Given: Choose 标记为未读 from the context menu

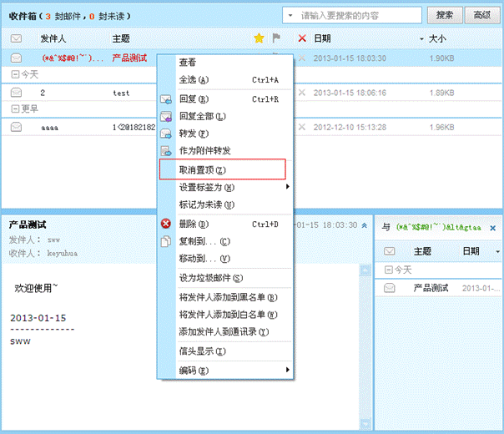Looking at the screenshot, I should [x=207, y=205].
